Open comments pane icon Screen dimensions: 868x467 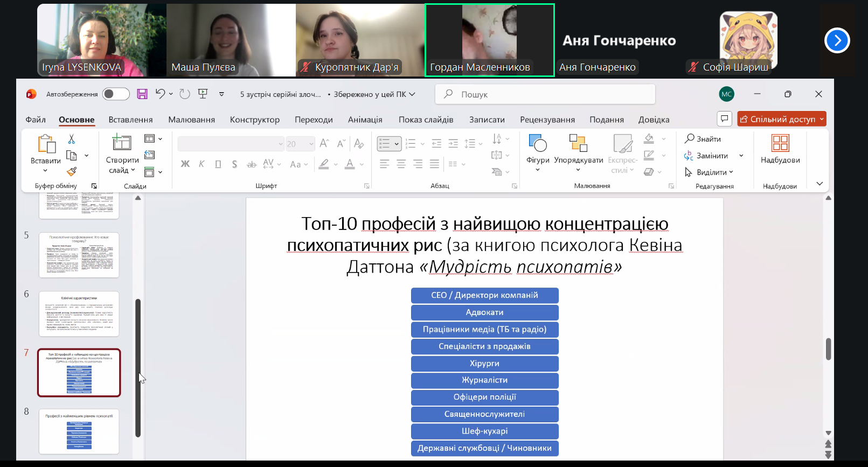click(725, 119)
